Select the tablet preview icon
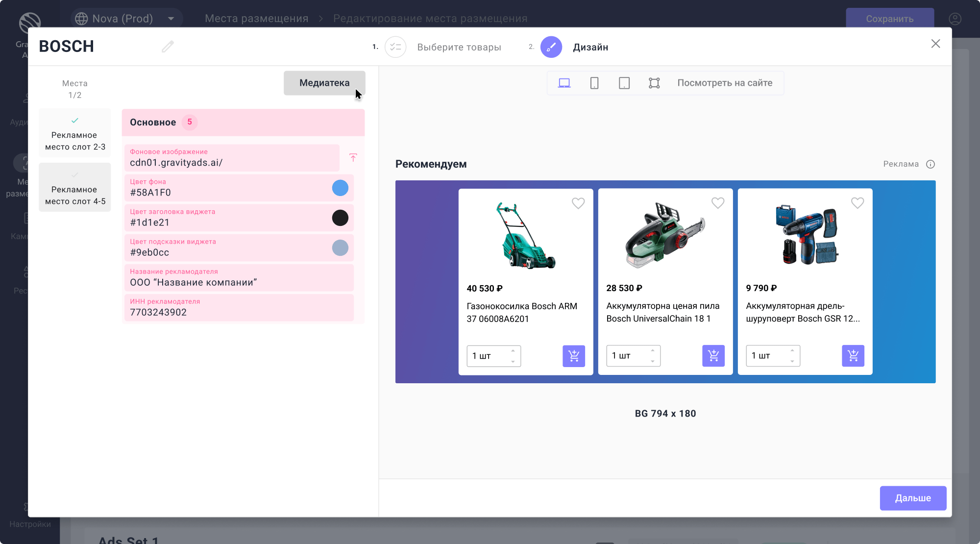 [624, 83]
